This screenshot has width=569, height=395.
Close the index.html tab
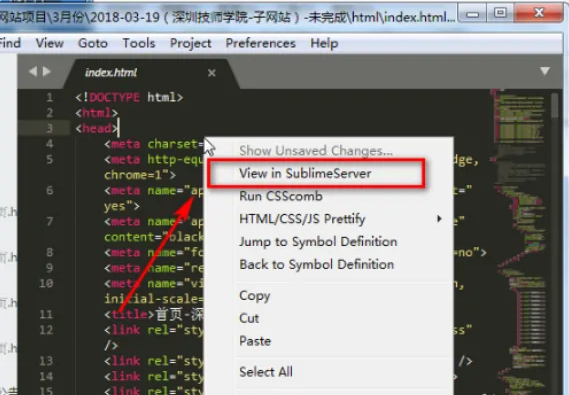pos(212,73)
